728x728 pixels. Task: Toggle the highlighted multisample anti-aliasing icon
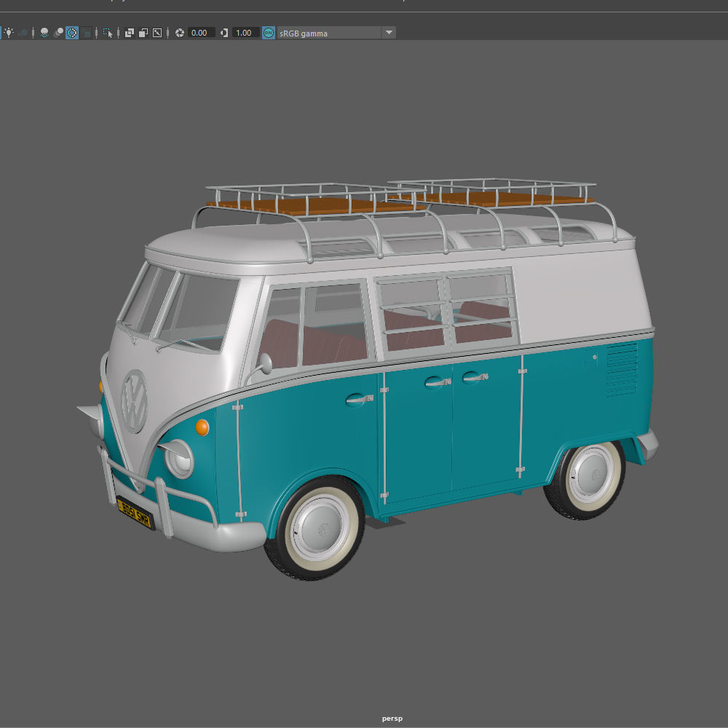(71, 32)
